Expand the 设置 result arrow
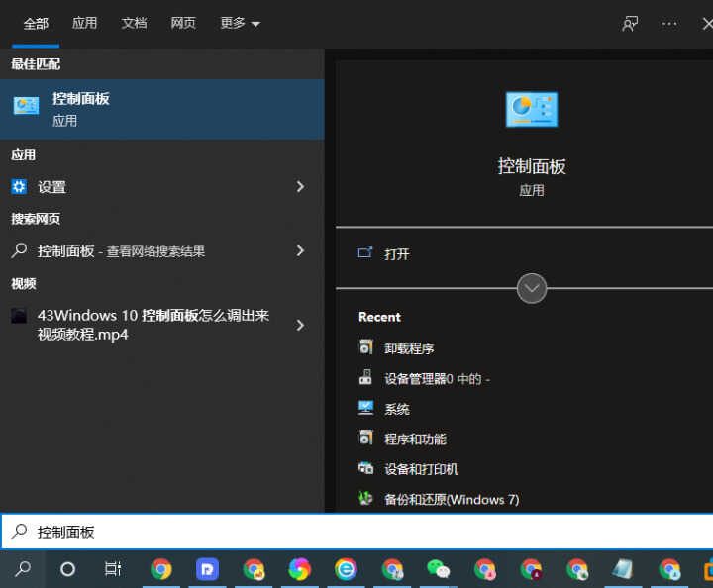Viewport: 713px width, 588px height. [300, 187]
